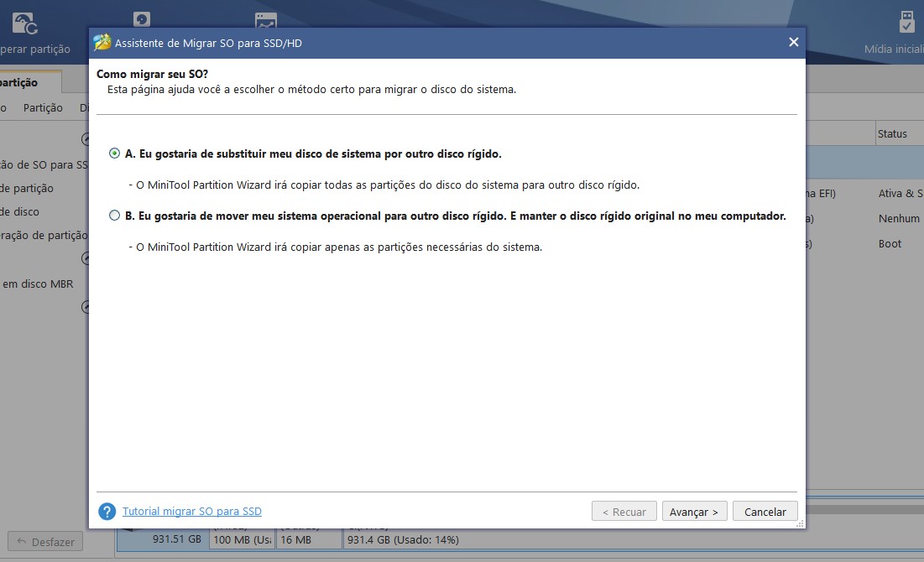The width and height of the screenshot is (924, 562).
Task: Click the 16 MB partition block
Action: pyautogui.click(x=309, y=539)
